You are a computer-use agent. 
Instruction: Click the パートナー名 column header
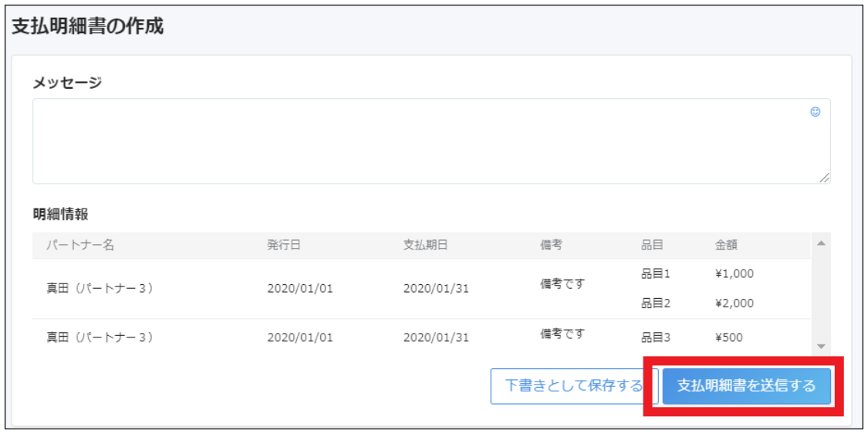(x=80, y=246)
